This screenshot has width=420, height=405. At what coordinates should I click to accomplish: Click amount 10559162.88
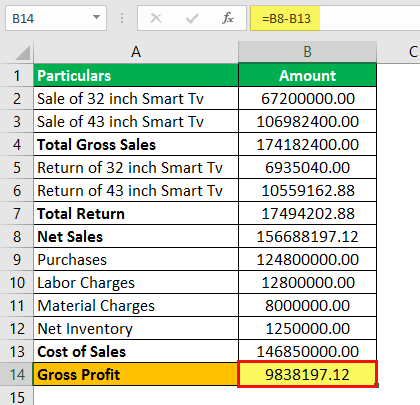(x=307, y=190)
